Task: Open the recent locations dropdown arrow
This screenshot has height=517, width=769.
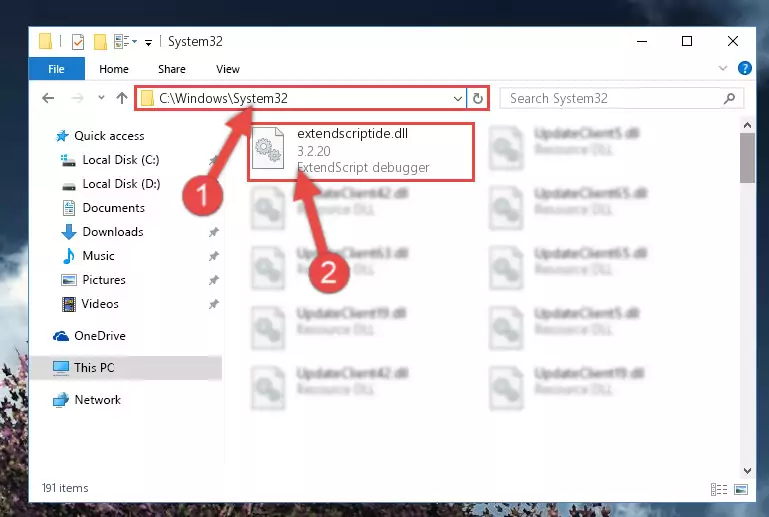Action: [x=101, y=98]
